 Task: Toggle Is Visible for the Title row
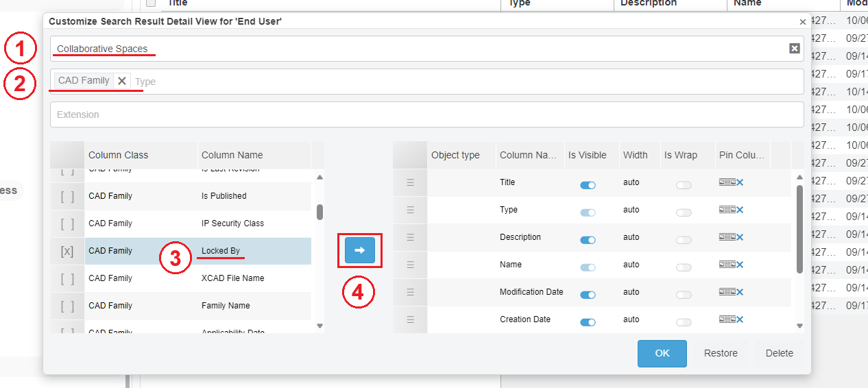tap(588, 185)
